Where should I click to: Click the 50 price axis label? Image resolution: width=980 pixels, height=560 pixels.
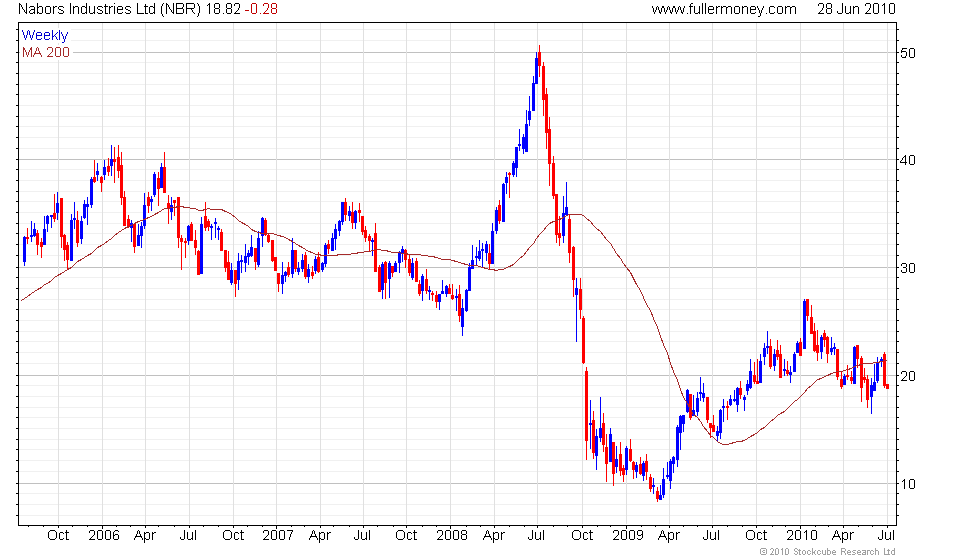coord(908,53)
